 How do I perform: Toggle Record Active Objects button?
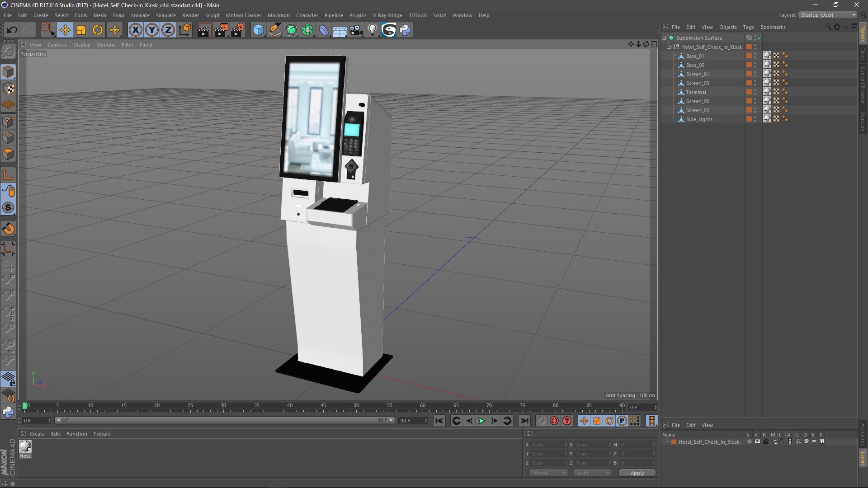pos(541,421)
